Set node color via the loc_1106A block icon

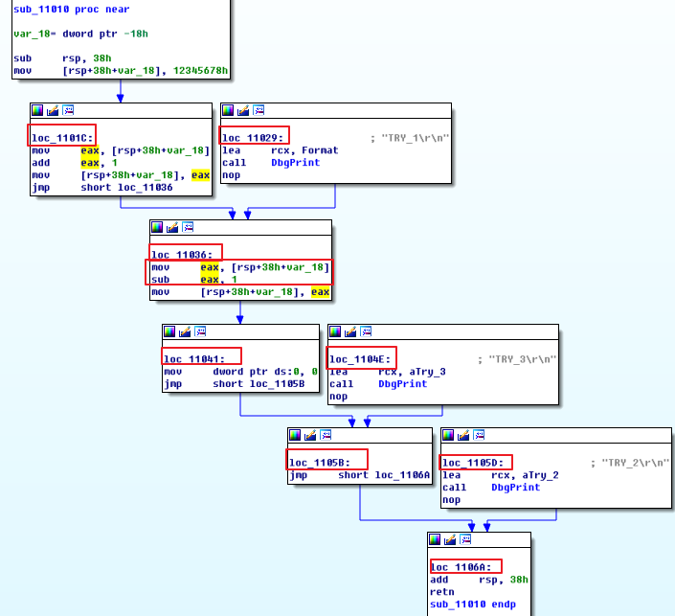point(435,539)
